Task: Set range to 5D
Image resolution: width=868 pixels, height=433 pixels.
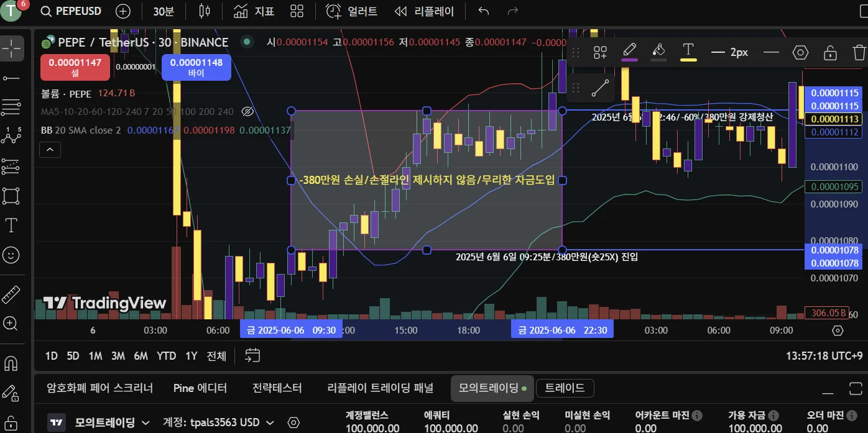Action: coord(73,356)
